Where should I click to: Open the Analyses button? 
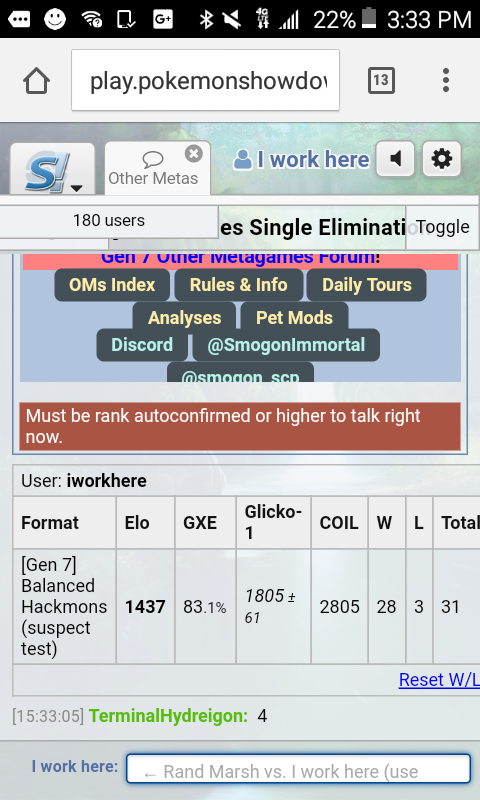[x=184, y=316]
